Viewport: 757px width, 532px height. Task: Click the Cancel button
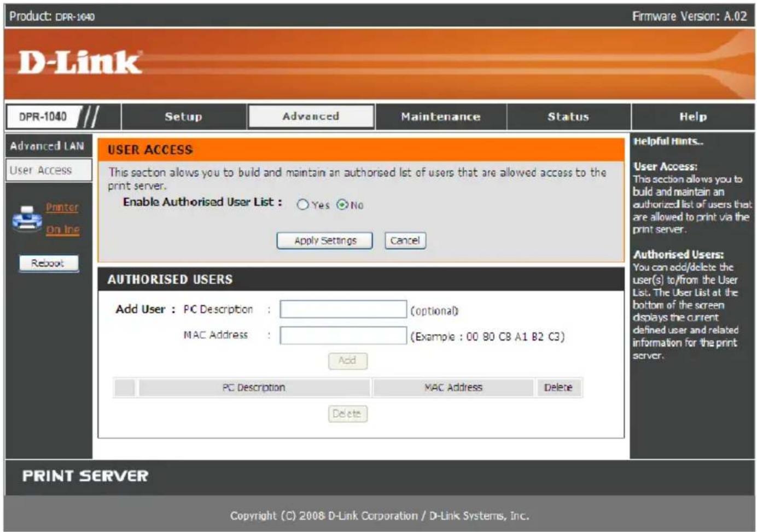pos(405,241)
